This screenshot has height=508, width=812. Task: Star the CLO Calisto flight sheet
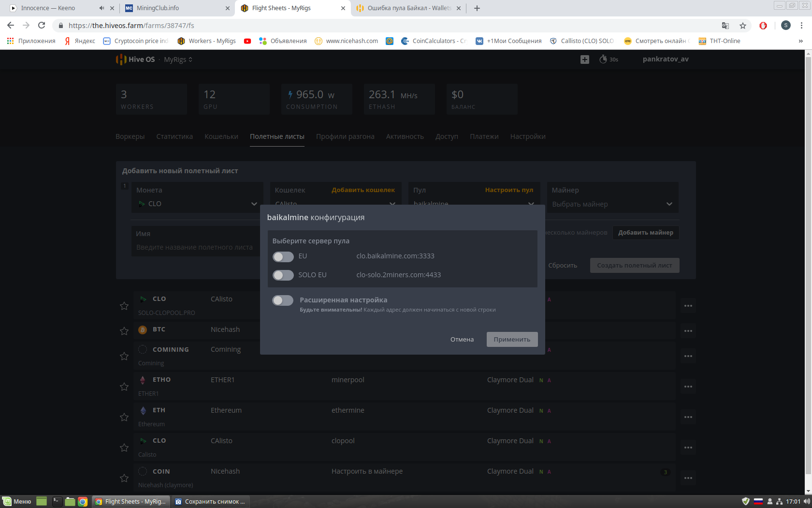coord(124,448)
